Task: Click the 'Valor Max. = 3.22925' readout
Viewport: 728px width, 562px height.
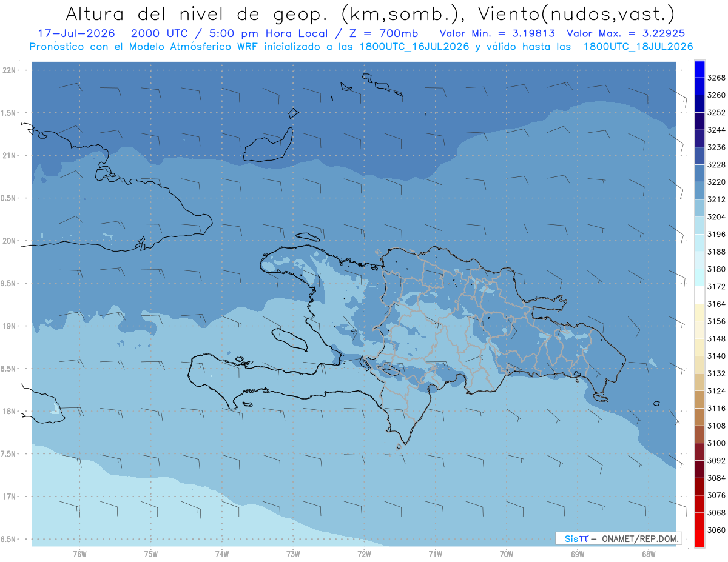Action: (627, 33)
